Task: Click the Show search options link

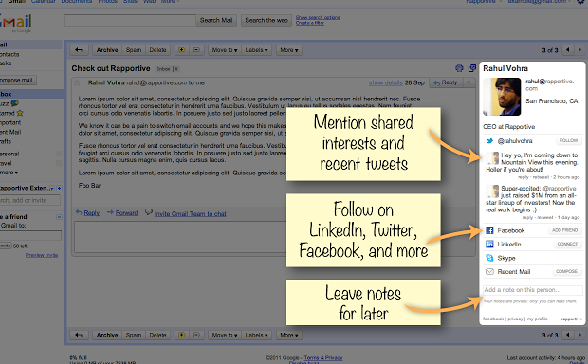Action: (x=318, y=17)
